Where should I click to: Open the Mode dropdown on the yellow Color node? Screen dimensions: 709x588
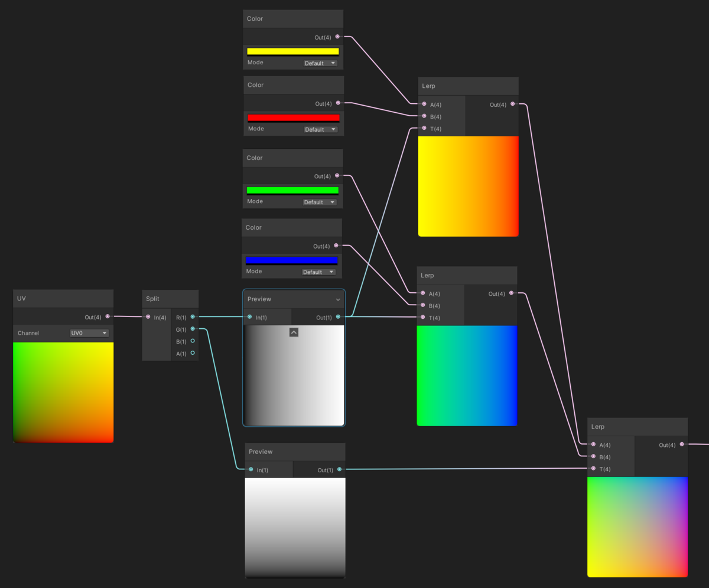(321, 63)
